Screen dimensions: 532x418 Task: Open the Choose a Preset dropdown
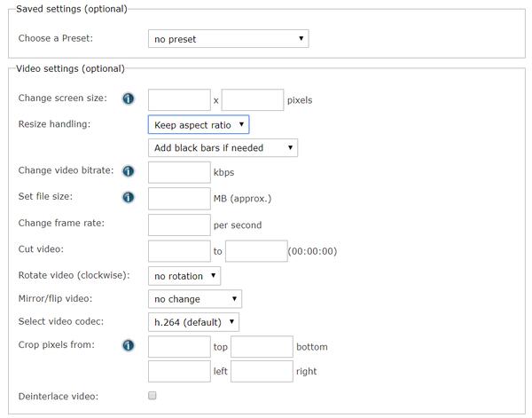pos(228,39)
